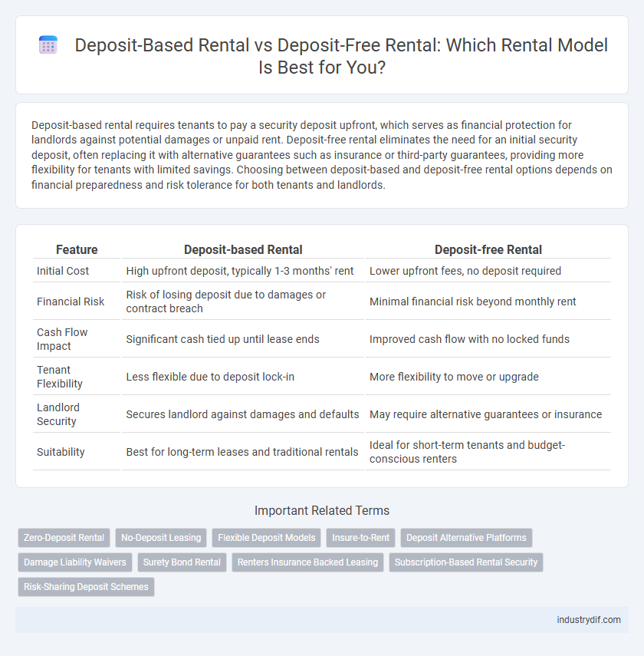Click the article title heading
Image resolution: width=644 pixels, height=656 pixels.
click(341, 56)
